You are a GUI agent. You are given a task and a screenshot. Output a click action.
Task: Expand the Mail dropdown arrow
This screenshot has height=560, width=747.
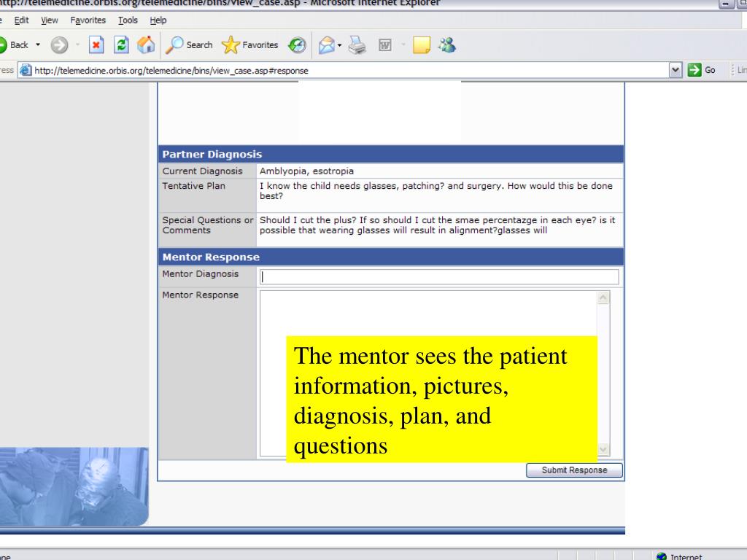point(339,45)
